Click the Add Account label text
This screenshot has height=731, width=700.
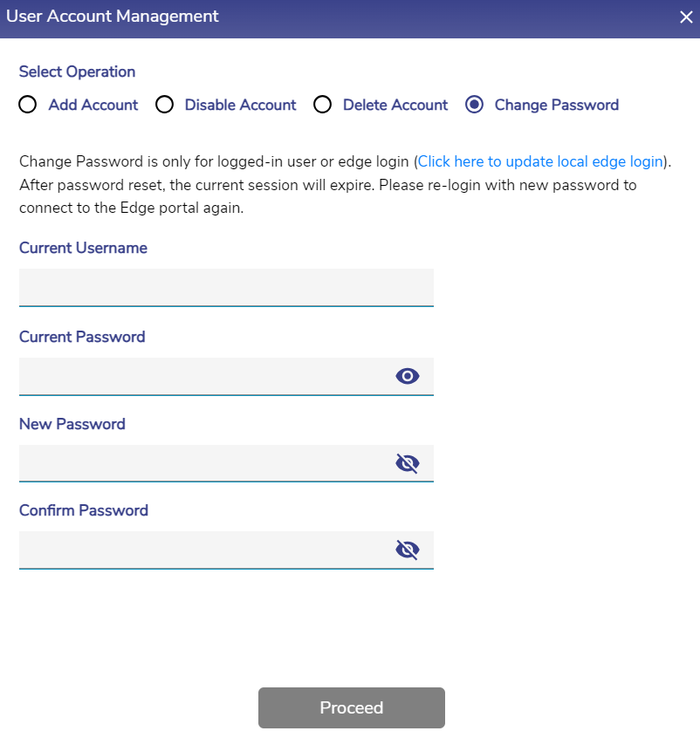[x=93, y=106]
